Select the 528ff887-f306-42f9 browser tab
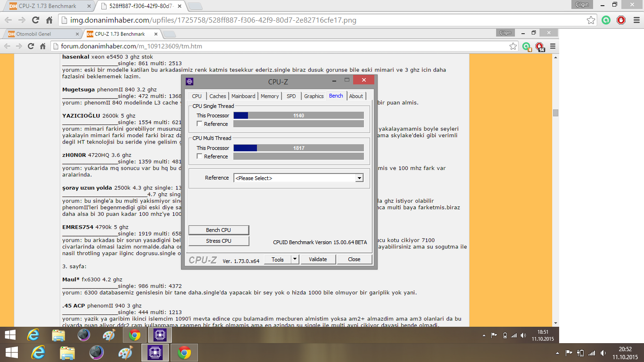 click(141, 7)
